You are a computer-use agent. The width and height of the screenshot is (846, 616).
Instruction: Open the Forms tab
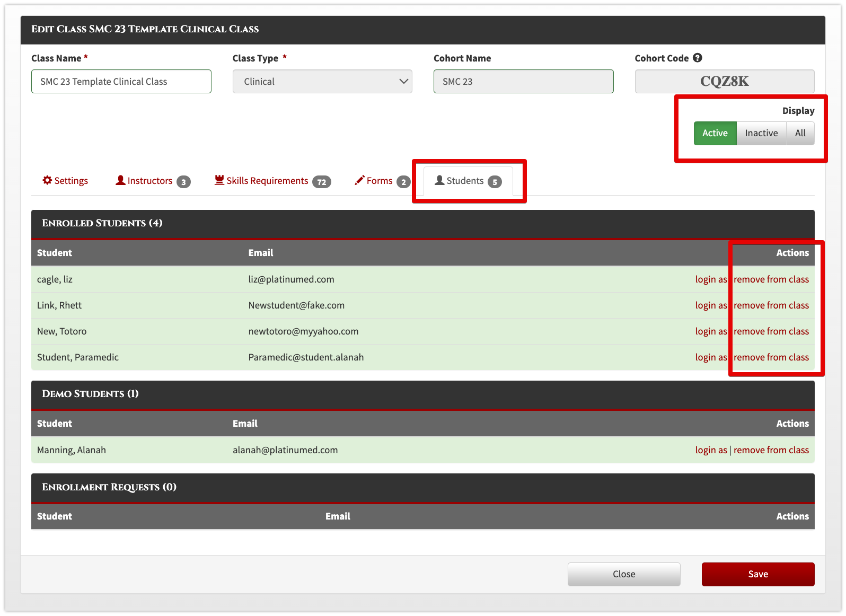tap(382, 181)
